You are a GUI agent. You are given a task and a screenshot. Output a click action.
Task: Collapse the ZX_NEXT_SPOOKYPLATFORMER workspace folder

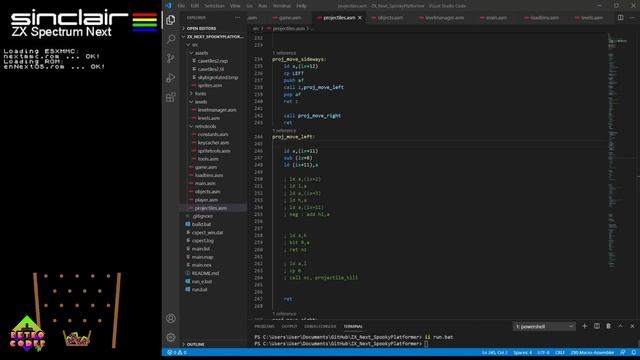pyautogui.click(x=212, y=36)
